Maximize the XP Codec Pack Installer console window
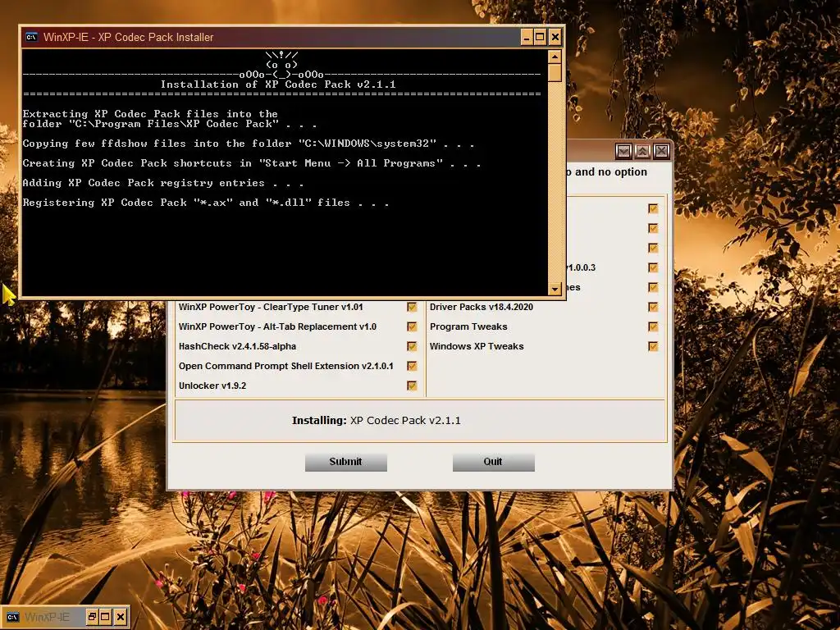This screenshot has width=840, height=630. pyautogui.click(x=540, y=37)
